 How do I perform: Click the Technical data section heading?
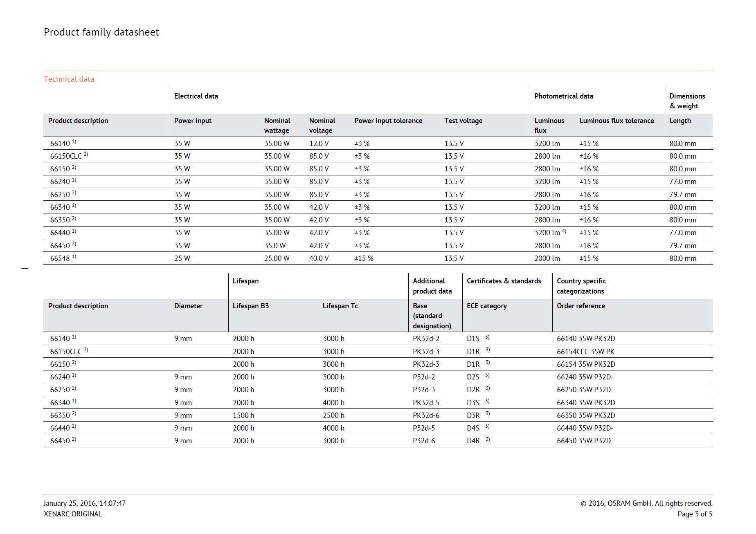[x=69, y=79]
